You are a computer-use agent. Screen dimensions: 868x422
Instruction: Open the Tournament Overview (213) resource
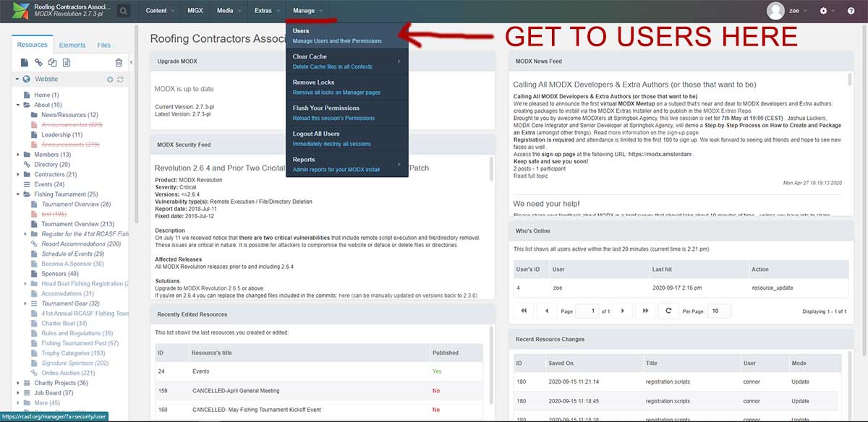click(78, 224)
